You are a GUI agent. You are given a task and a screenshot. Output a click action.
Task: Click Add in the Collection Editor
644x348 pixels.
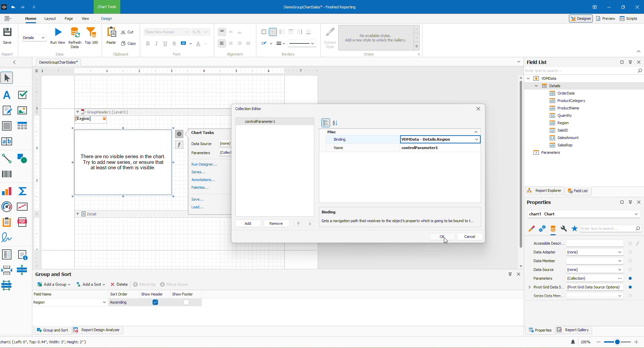click(248, 223)
